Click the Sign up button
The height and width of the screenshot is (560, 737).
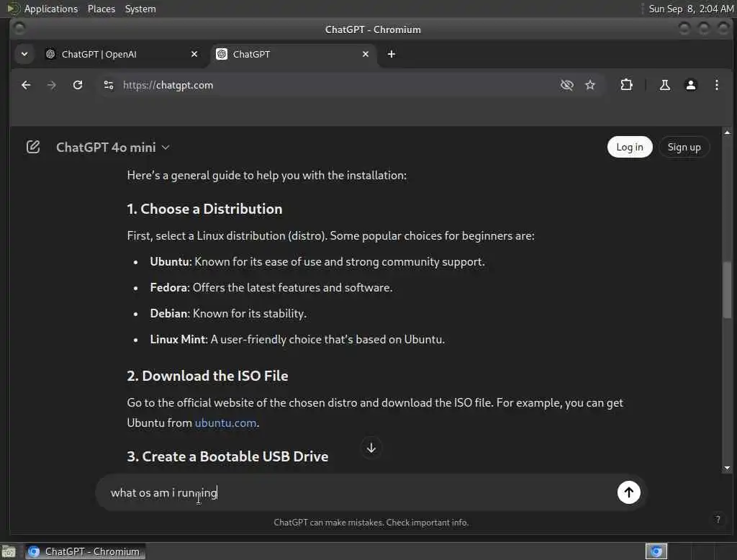pyautogui.click(x=684, y=147)
